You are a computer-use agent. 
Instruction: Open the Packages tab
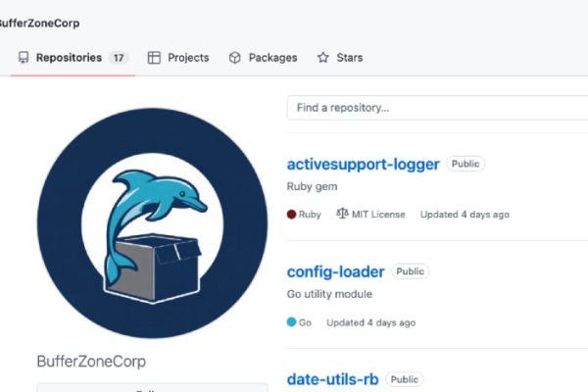coord(263,58)
